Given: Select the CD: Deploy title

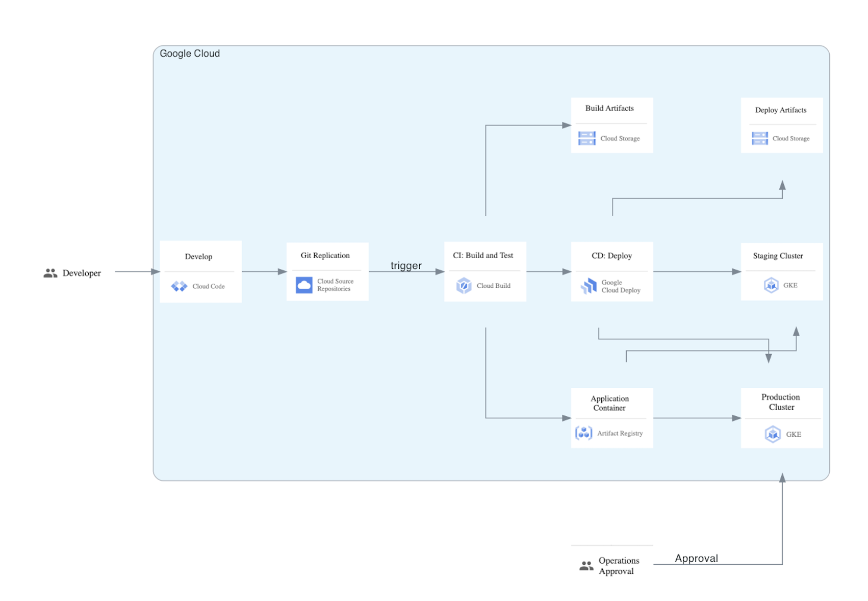Looking at the screenshot, I should pyautogui.click(x=611, y=256).
